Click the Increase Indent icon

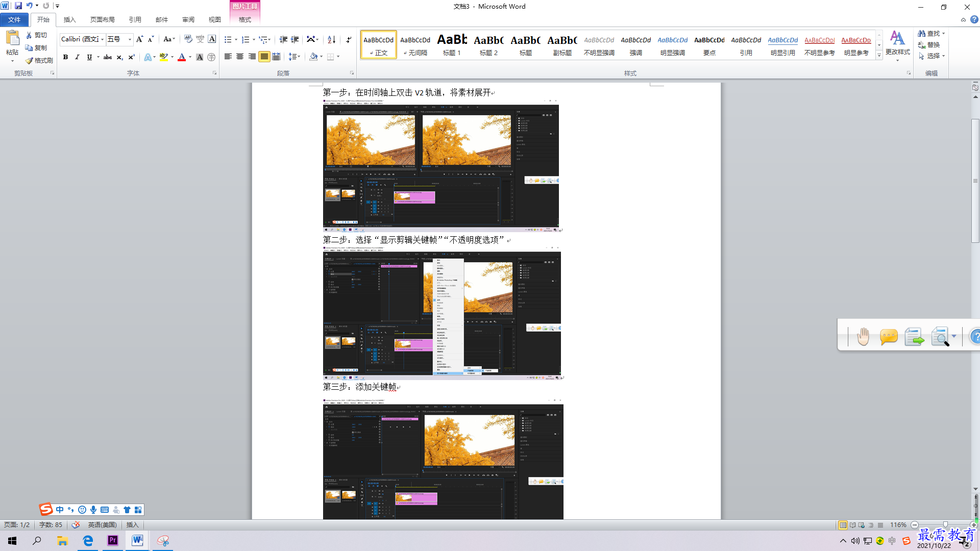[x=295, y=39]
